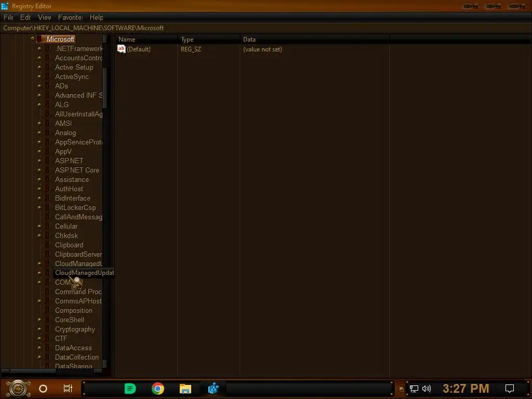Screen dimensions: 532x399
Task: Select the AllUserInstallAgent key
Action: click(78, 114)
